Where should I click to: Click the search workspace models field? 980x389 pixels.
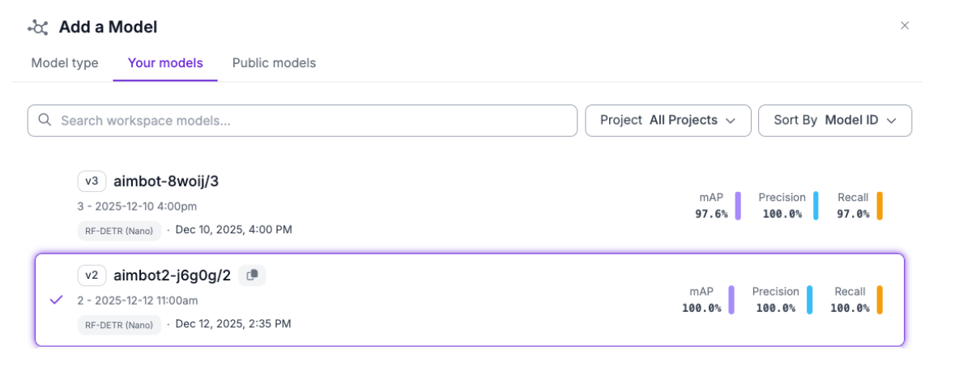tap(316, 121)
